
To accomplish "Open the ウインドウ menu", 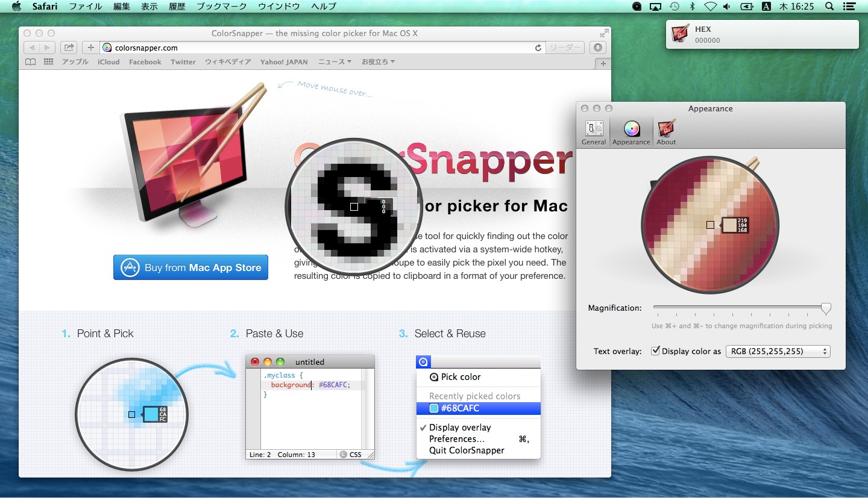I will click(x=278, y=6).
